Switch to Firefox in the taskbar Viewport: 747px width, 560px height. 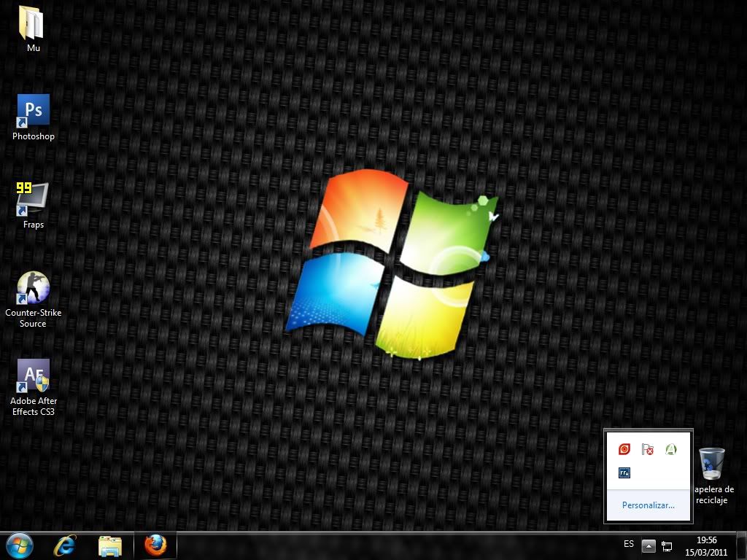[x=155, y=545]
